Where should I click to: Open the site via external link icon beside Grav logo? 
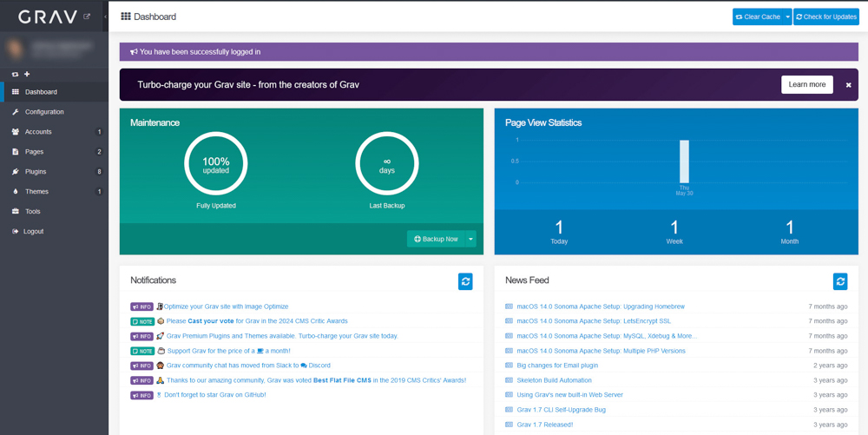(86, 16)
